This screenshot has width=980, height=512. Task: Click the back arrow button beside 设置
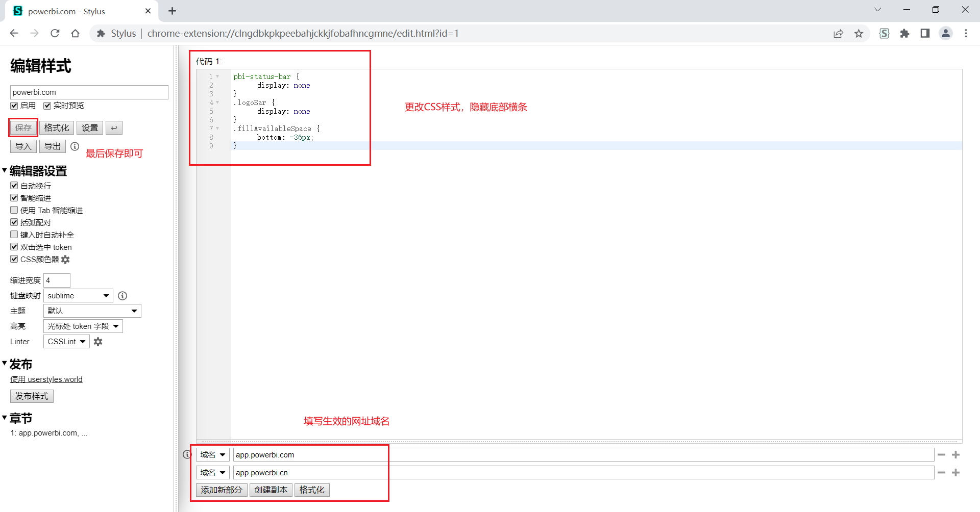[114, 128]
